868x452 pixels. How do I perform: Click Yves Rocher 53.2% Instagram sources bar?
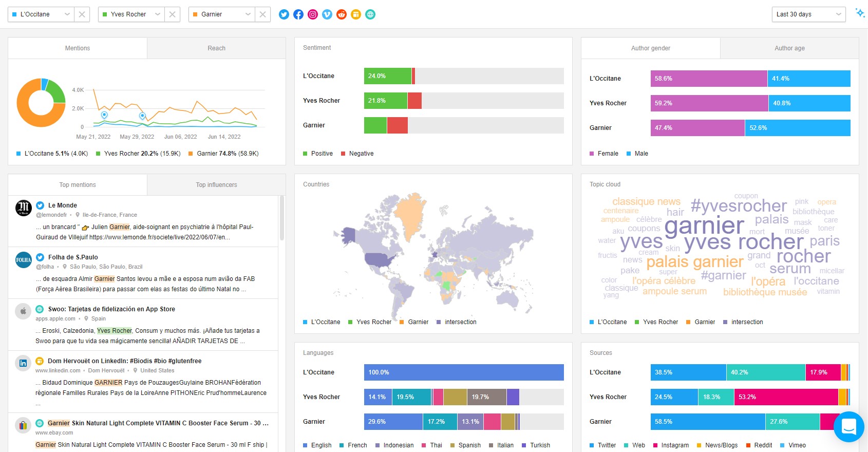coord(786,397)
